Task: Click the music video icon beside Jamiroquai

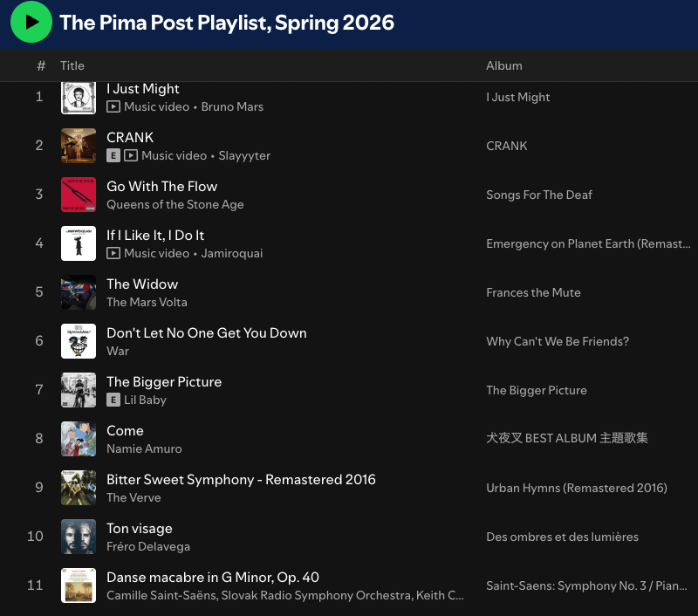Action: (x=113, y=253)
